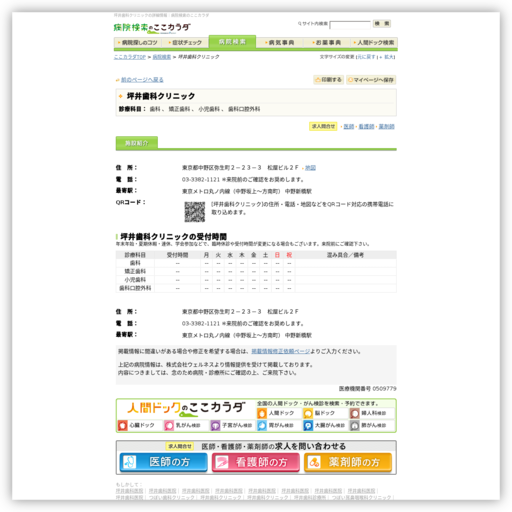Viewport: 512px width, 512px height.
Task: Click the blue 医師の方 button
Action: [x=163, y=462]
